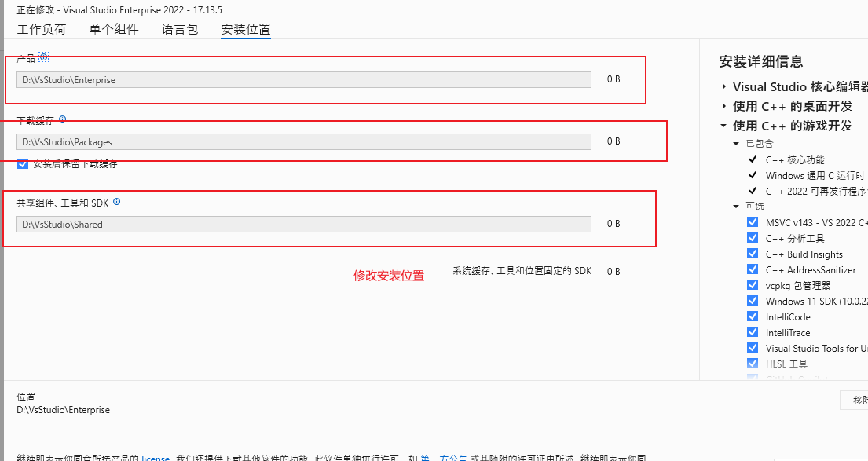Toggle Visual Studio Tools for U… checkbox
Screen dimensions: 868x461
[x=753, y=348]
